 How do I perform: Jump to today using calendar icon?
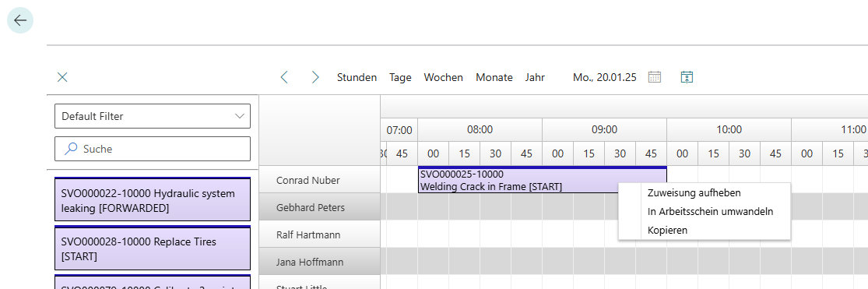[687, 78]
